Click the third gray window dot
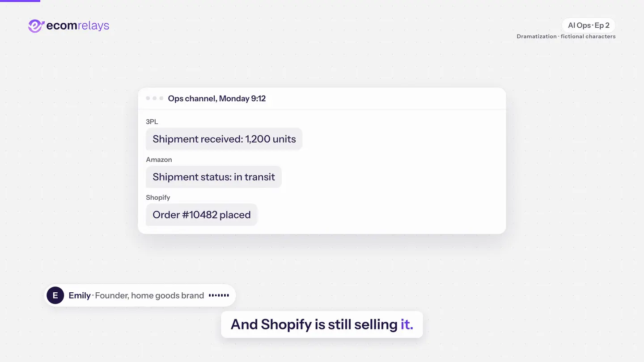This screenshot has height=362, width=644. click(x=161, y=98)
